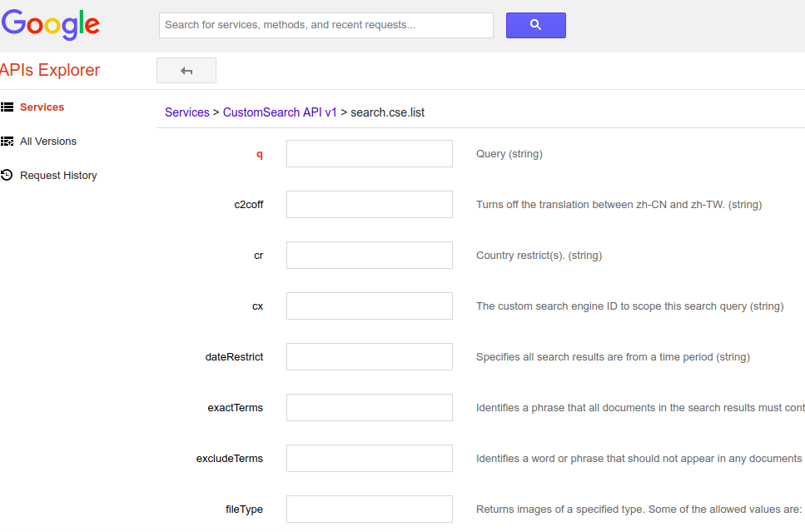The image size is (805, 532).
Task: Click the Google logo
Action: pyautogui.click(x=50, y=25)
